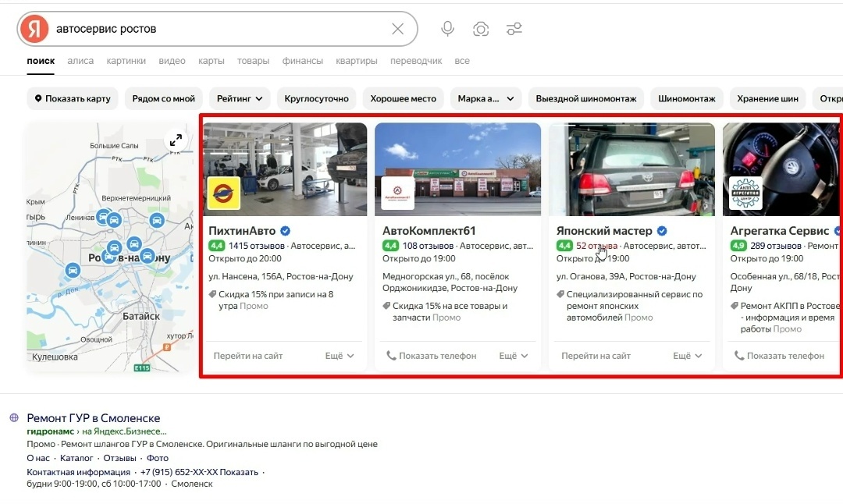
Task: Click ПихтинАвто verified badge icon
Action: pos(286,231)
